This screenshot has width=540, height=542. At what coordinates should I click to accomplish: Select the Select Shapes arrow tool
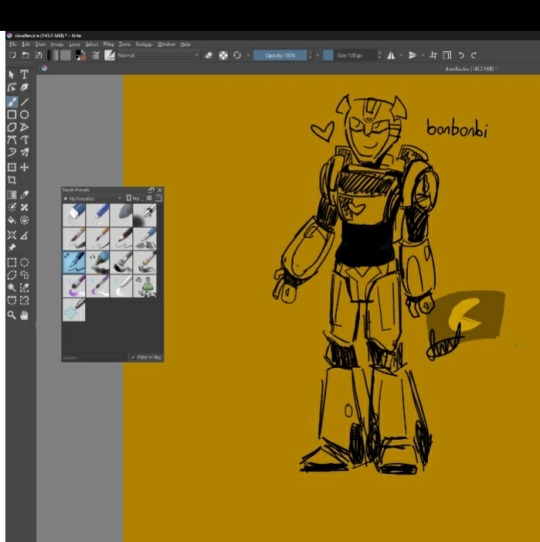(11, 74)
